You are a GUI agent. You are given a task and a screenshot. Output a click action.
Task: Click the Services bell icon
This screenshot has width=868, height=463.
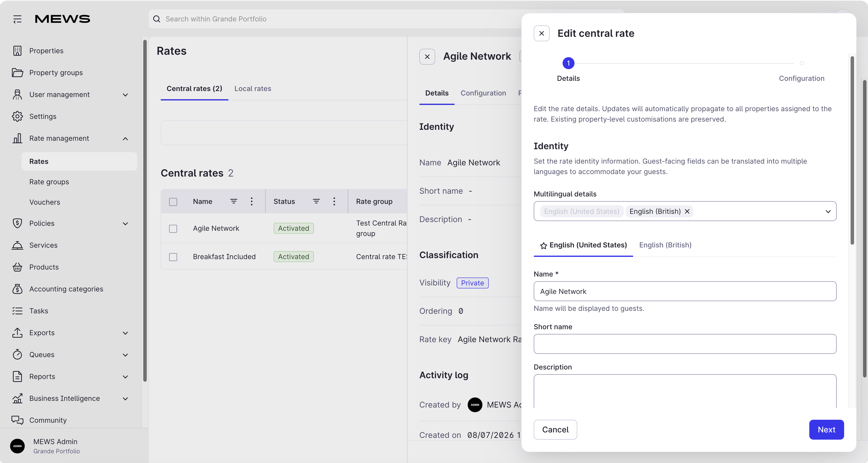(x=17, y=245)
